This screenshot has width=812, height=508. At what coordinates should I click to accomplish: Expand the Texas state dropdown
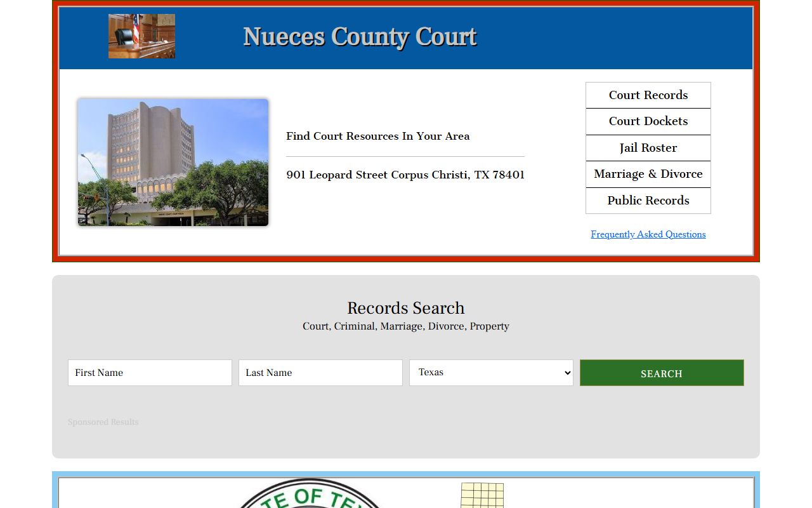coord(491,373)
